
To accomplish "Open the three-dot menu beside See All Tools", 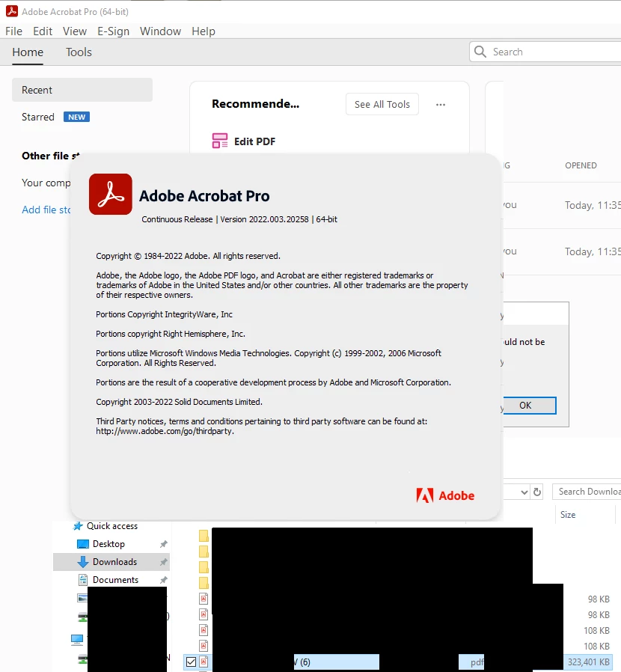I will [441, 105].
